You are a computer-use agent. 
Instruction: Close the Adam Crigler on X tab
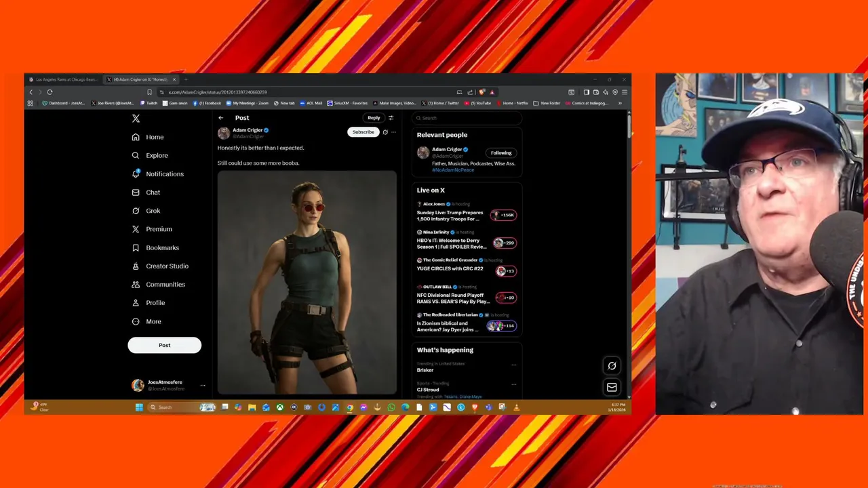coord(174,79)
